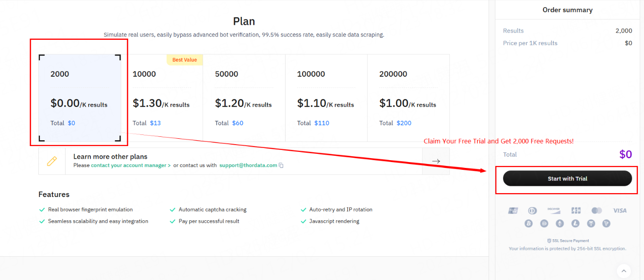Click the Tether payment icon
This screenshot has height=280, width=644.
click(x=591, y=224)
